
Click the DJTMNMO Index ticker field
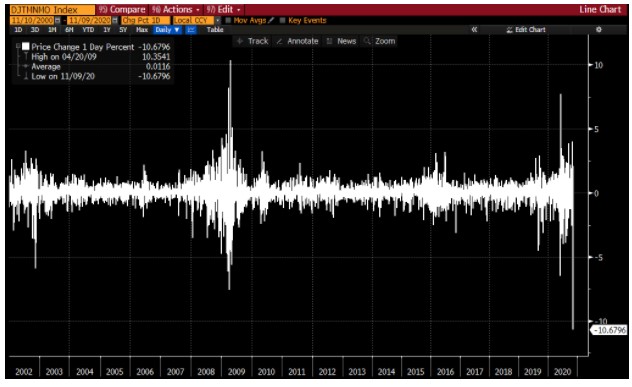(52, 10)
